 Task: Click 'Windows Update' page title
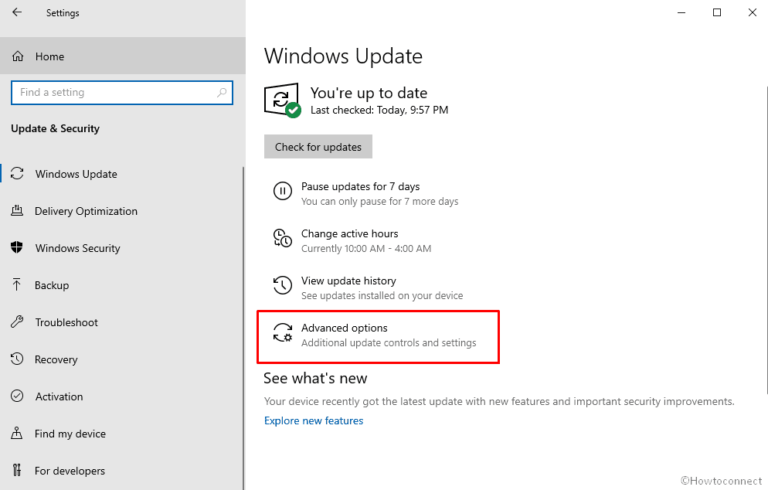[343, 56]
